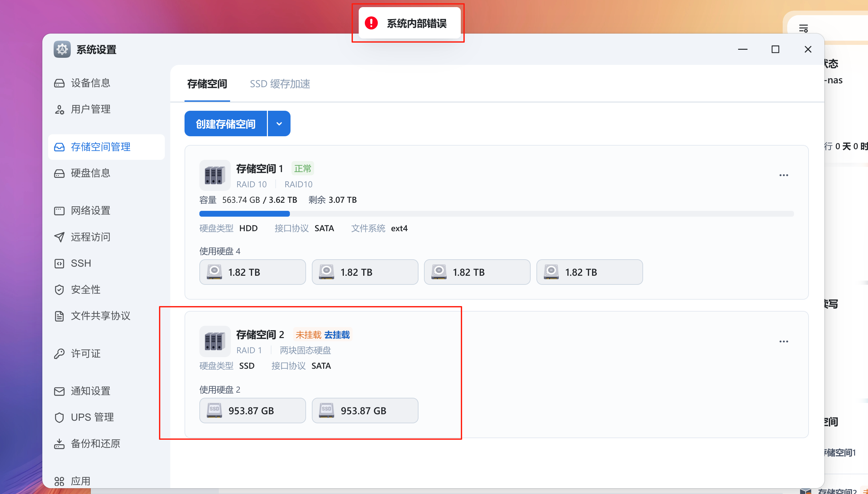Open 设备信息 from sidebar
This screenshot has width=868, height=494.
90,83
